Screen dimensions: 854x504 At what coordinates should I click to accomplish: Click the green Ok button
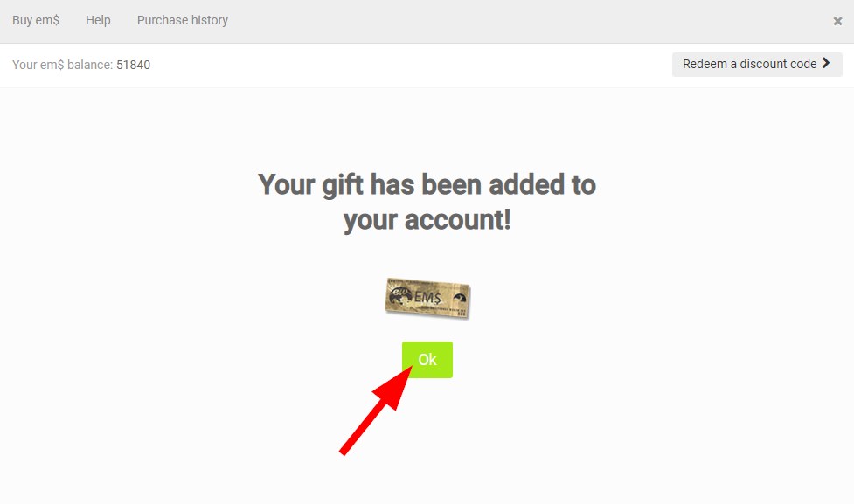click(x=427, y=359)
